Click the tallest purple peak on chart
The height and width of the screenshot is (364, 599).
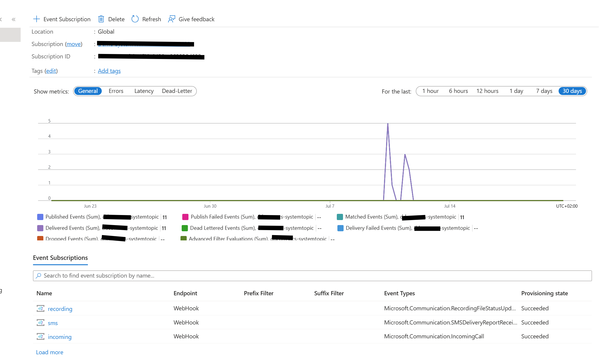pyautogui.click(x=388, y=124)
